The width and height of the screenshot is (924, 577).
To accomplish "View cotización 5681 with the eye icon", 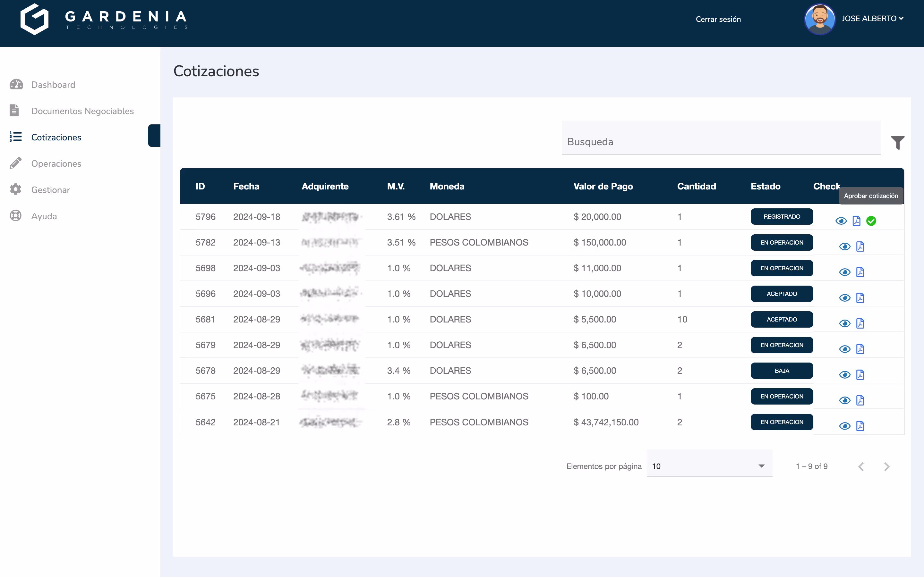I will (844, 323).
